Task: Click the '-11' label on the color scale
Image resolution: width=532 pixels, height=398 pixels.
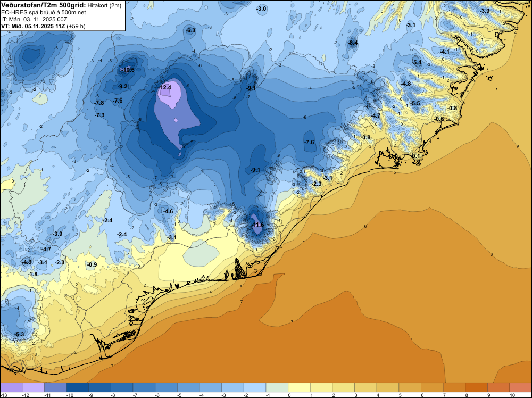Action: click(46, 395)
